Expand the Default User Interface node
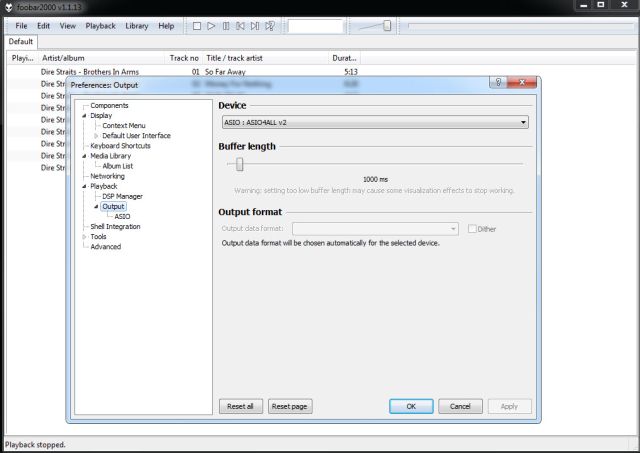This screenshot has width=640, height=453. click(96, 136)
